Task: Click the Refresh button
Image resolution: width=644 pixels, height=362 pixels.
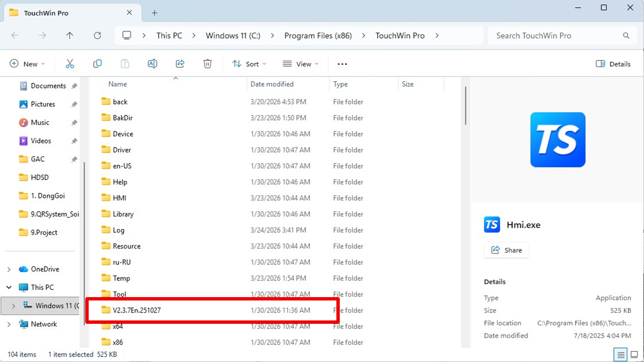Action: coord(97,35)
